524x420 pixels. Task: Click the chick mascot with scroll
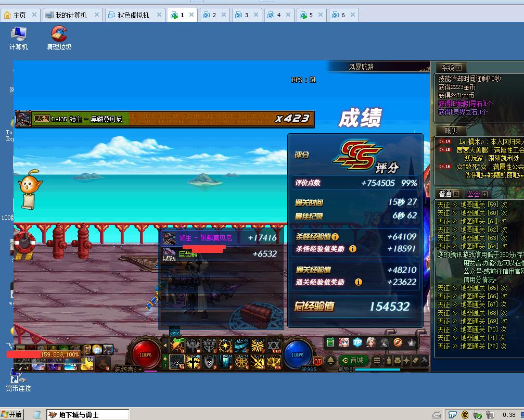coord(30,189)
